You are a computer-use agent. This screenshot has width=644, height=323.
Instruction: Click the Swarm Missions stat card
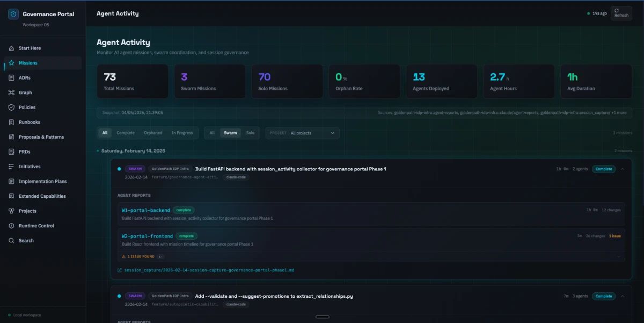click(210, 82)
